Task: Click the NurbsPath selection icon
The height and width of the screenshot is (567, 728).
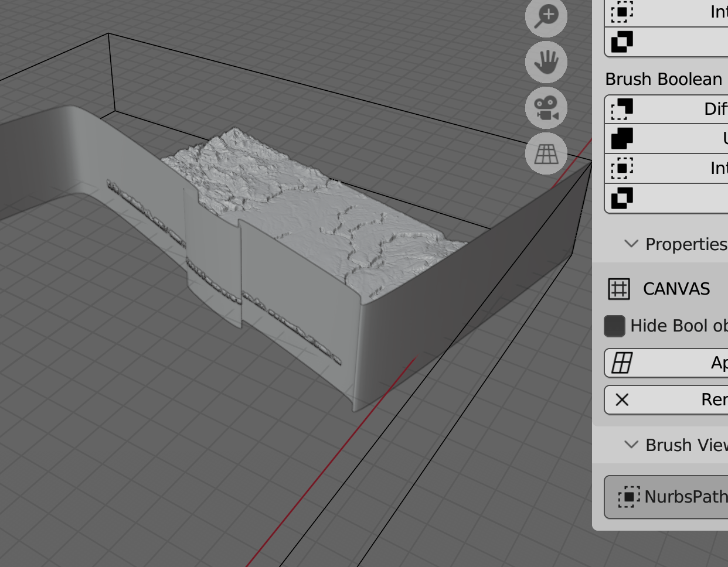Action: click(628, 497)
